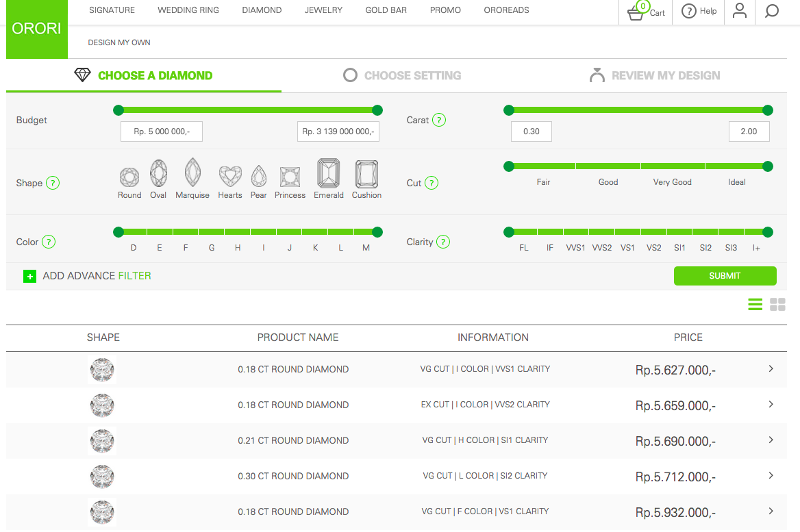Open search with magnifier icon
The width and height of the screenshot is (800, 532).
(772, 11)
